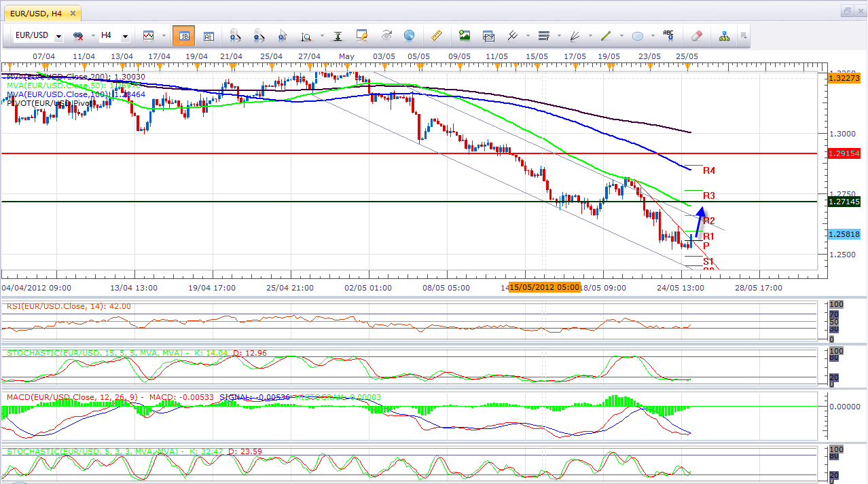
Task: Restore down the chart window
Action: pos(847,12)
